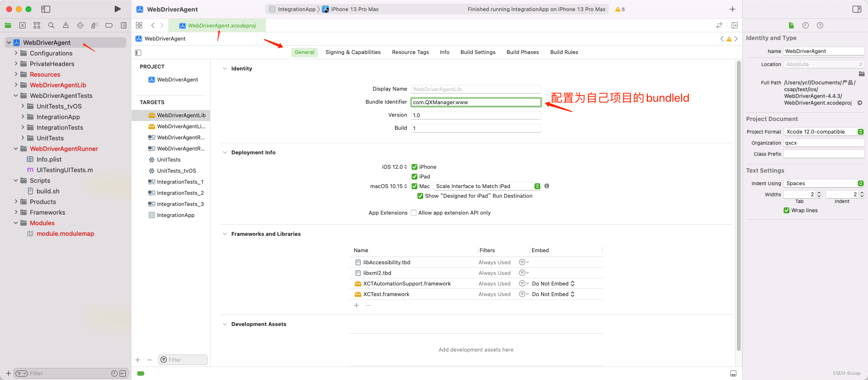The height and width of the screenshot is (380, 868).
Task: Open Scale Interface to Match iPad dropdown
Action: coord(487,186)
